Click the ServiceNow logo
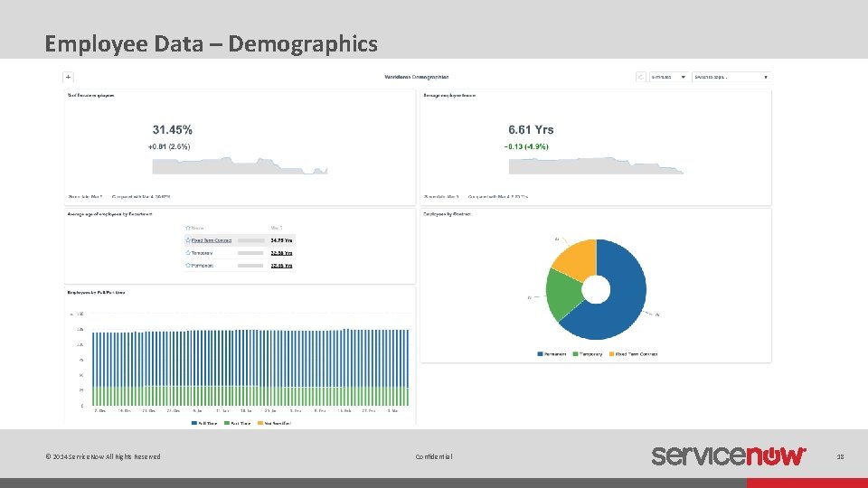Image resolution: width=868 pixels, height=488 pixels. tap(729, 455)
